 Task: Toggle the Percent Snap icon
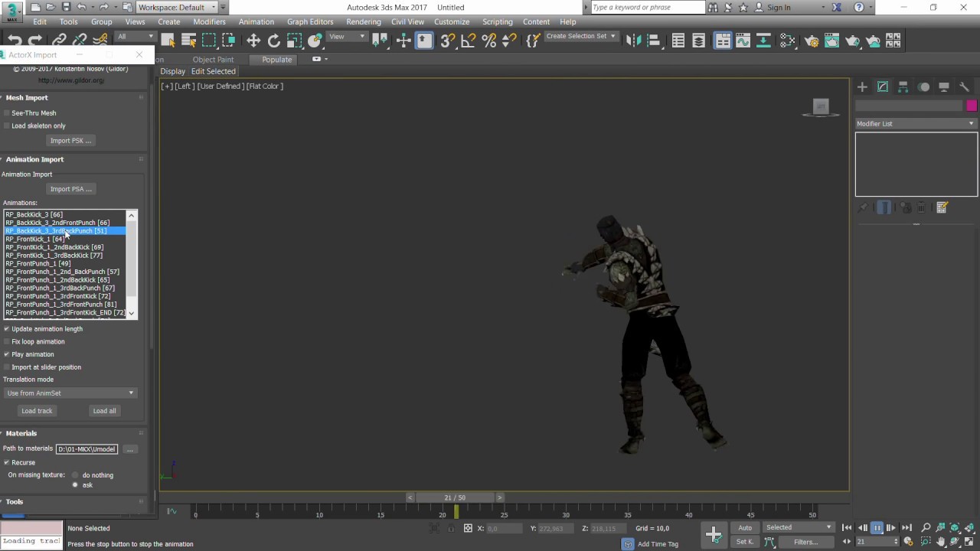click(488, 41)
